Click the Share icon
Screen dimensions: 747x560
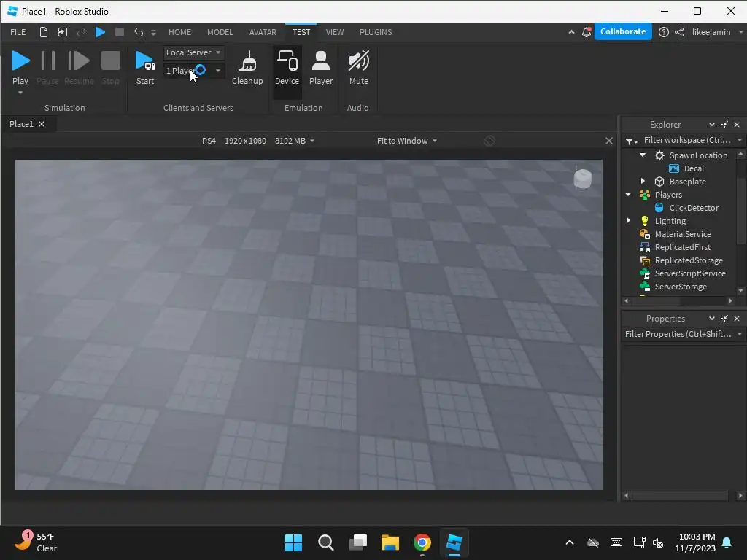tap(679, 32)
